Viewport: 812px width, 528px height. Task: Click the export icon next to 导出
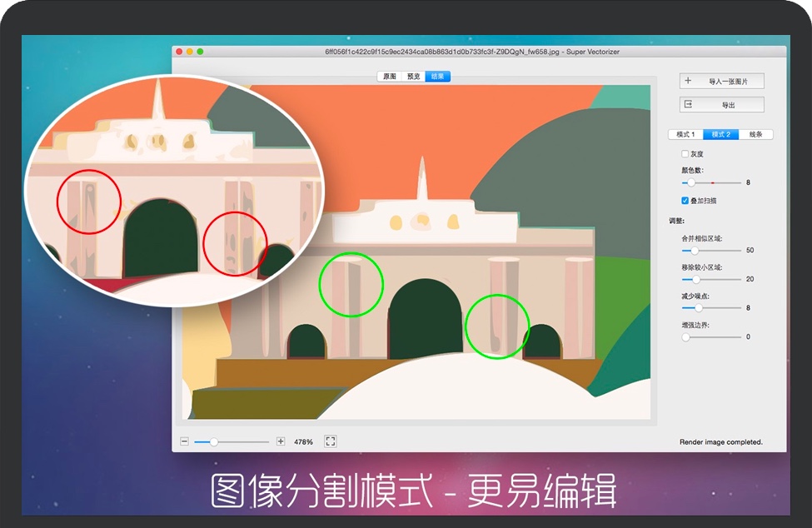click(x=688, y=103)
